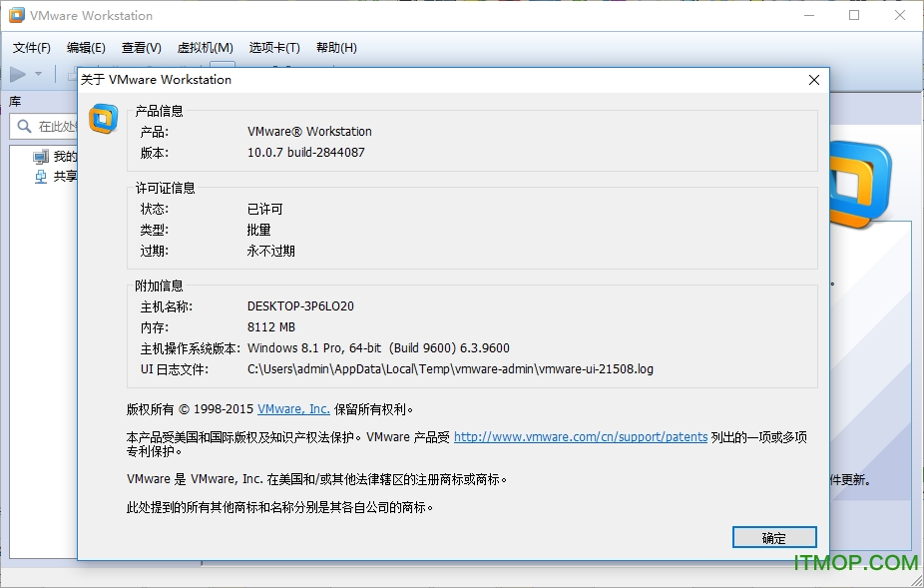Screen dimensions: 924x588
Task: Open the 文件(F) menu
Action: [32, 48]
